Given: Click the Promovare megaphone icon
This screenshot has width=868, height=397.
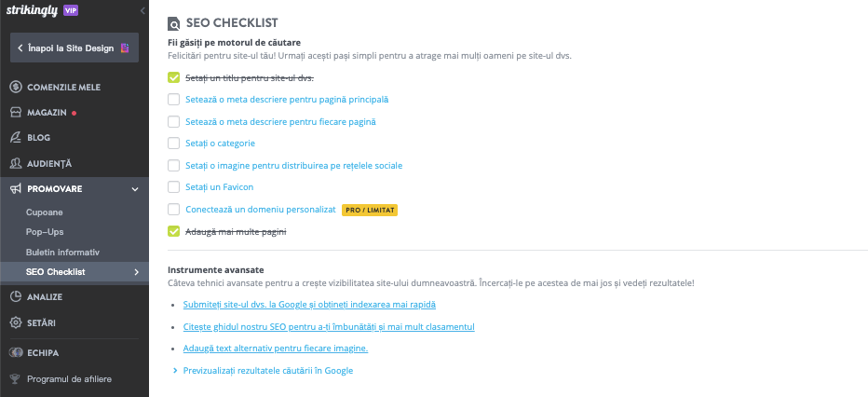Looking at the screenshot, I should pyautogui.click(x=16, y=189).
